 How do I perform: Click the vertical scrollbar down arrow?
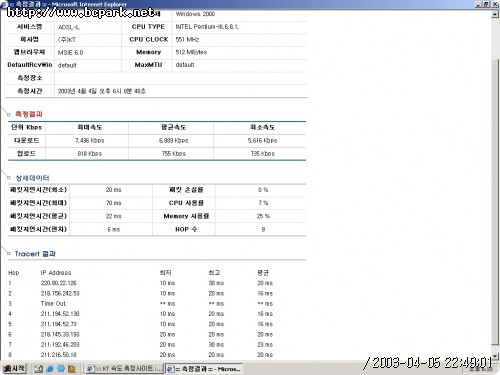[495, 356]
